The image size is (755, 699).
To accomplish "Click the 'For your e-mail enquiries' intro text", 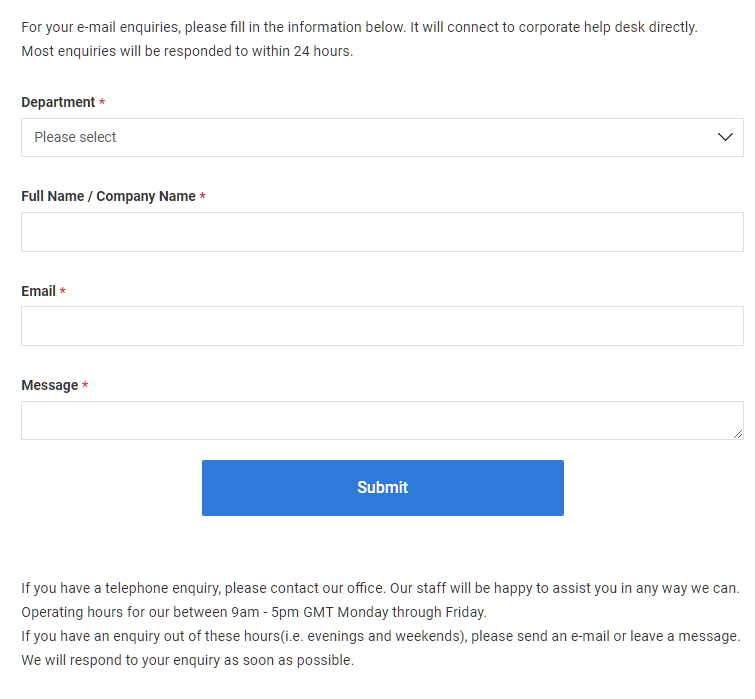I will click(x=359, y=27).
